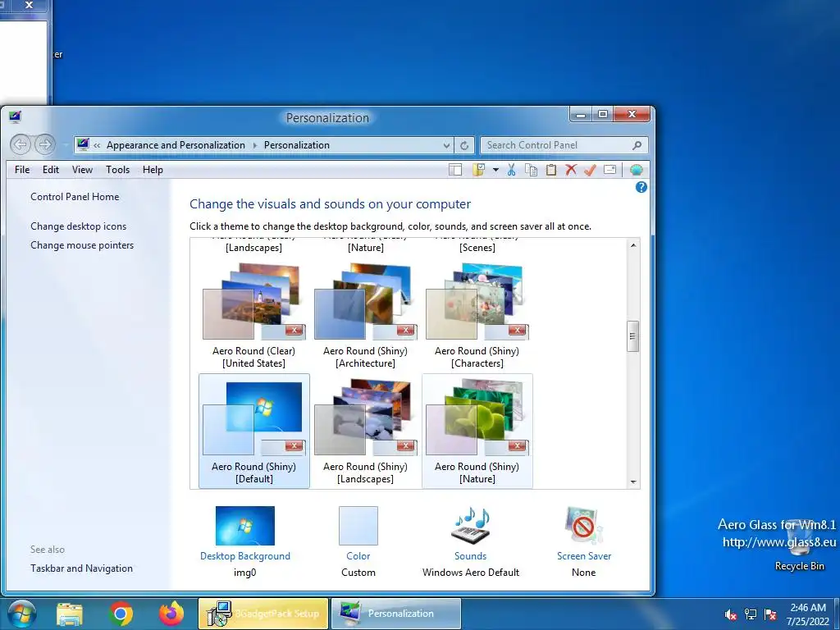Select Aero Round (Shiny) [Characters] theme

pyautogui.click(x=477, y=316)
